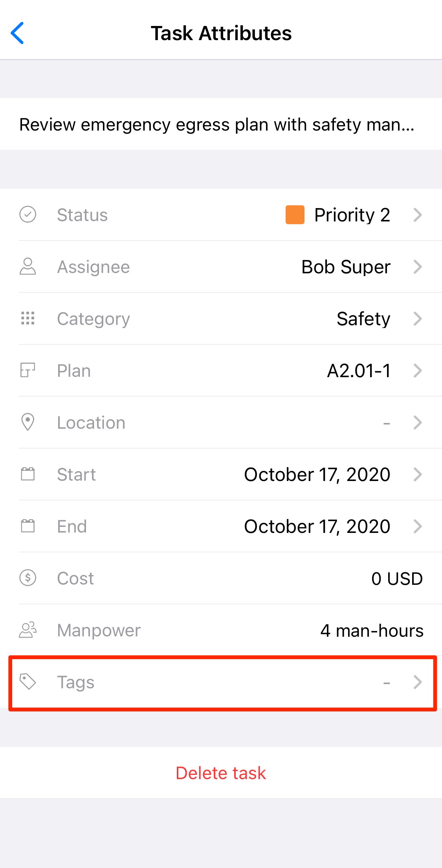Click the orange Priority 2 color swatch

[295, 215]
